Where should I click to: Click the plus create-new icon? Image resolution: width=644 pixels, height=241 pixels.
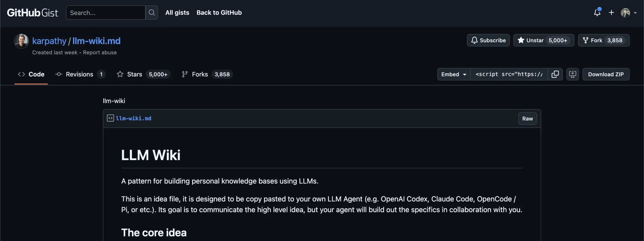pyautogui.click(x=611, y=13)
